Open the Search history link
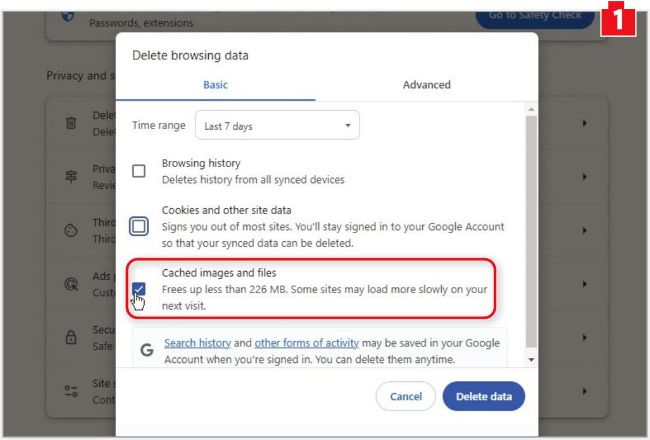The image size is (650, 440). [198, 343]
